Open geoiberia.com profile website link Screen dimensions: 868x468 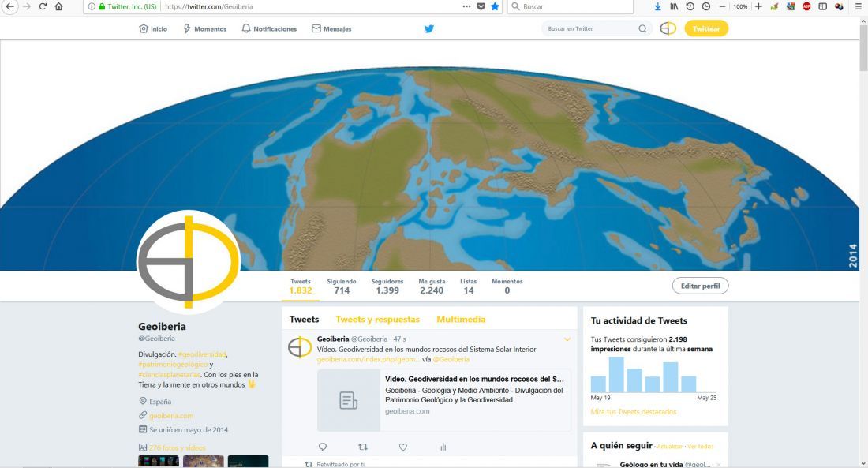point(171,415)
